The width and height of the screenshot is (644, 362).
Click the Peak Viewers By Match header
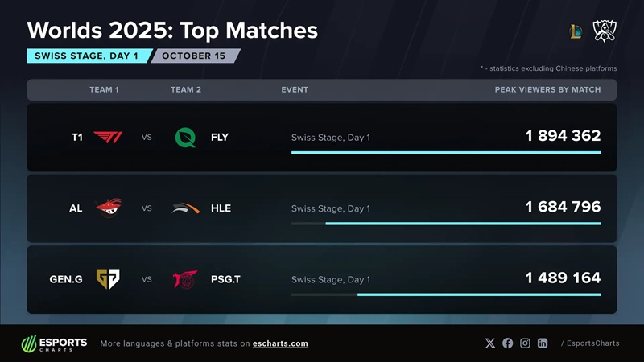(547, 89)
